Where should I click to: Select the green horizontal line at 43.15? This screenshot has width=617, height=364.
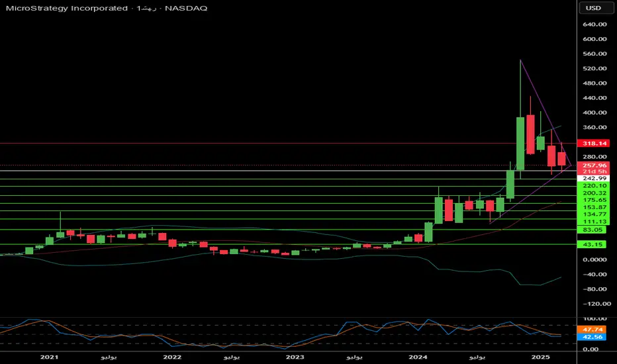[x=288, y=244]
